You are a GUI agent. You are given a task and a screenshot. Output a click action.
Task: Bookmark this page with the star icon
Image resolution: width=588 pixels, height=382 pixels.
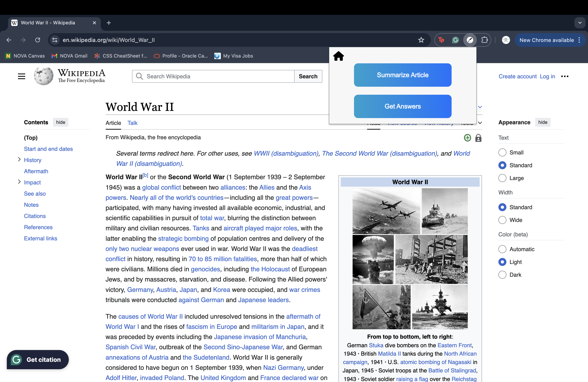pyautogui.click(x=421, y=40)
